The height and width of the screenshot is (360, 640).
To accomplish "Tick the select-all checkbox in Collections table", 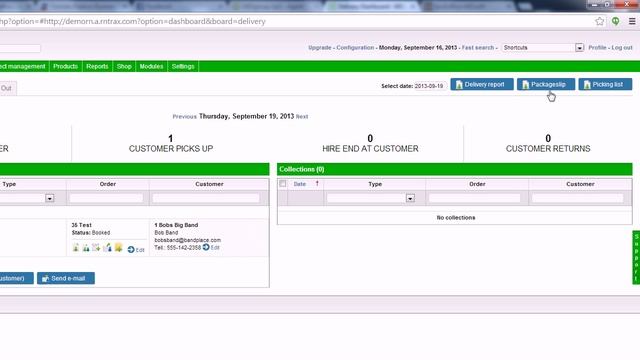I will 282,184.
